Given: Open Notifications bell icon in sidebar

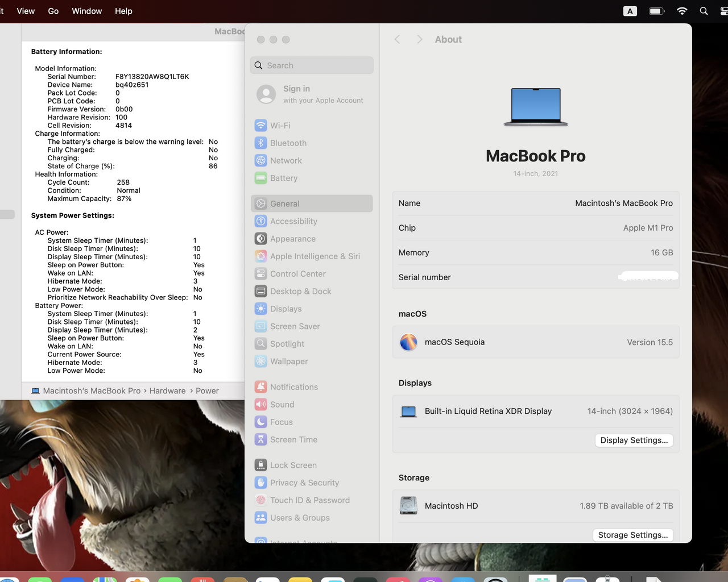Looking at the screenshot, I should pos(260,387).
